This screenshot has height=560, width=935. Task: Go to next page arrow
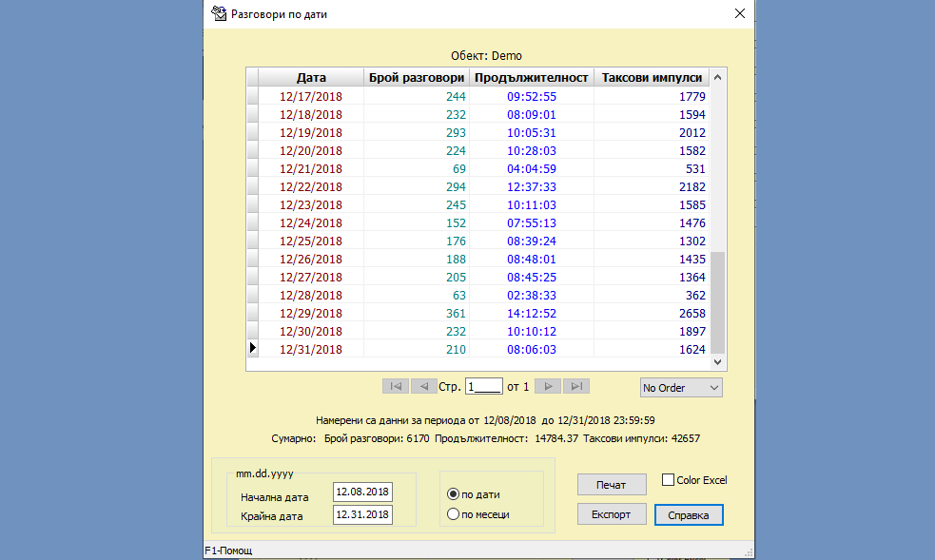tap(548, 386)
